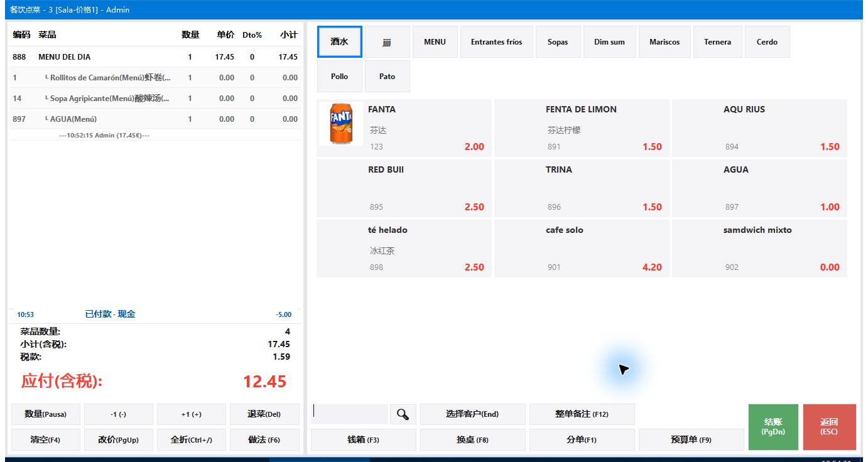Click the magnifying glass search icon
Image resolution: width=868 pixels, height=462 pixels.
pos(403,414)
